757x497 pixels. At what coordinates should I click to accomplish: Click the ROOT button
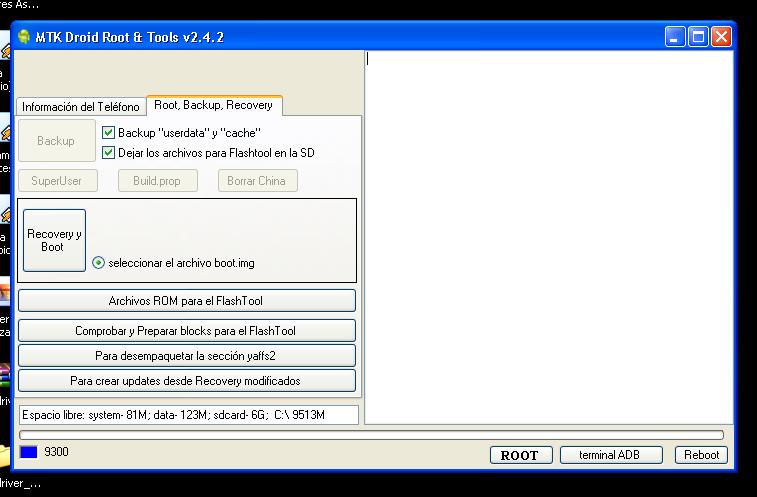point(521,455)
